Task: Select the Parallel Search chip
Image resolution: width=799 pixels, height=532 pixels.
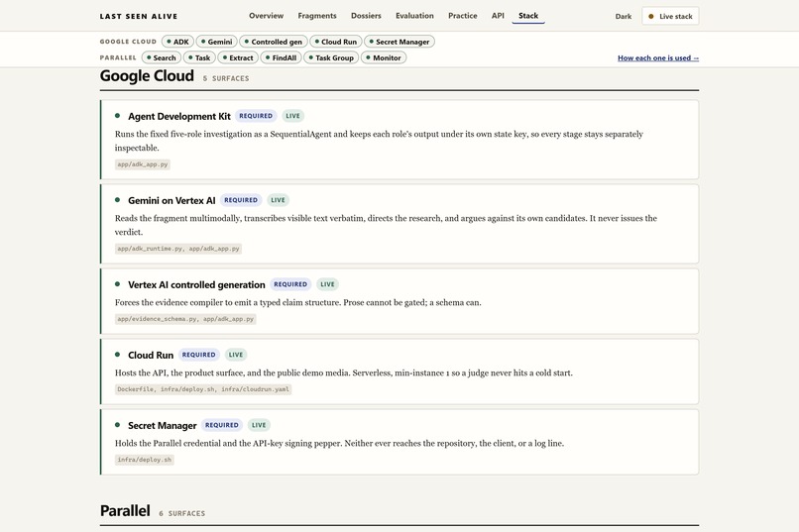Action: coord(162,57)
